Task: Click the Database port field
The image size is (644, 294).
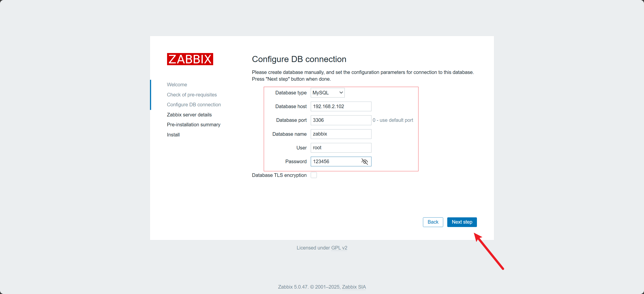Action: [341, 120]
